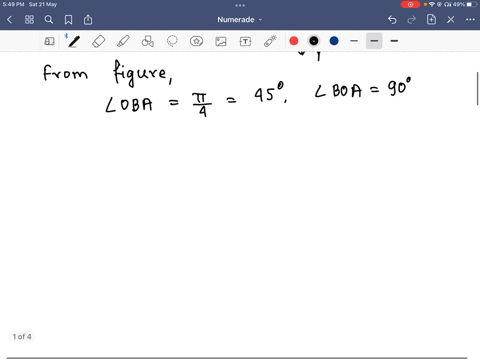
Task: Select the medium stroke width
Action: [x=374, y=41]
